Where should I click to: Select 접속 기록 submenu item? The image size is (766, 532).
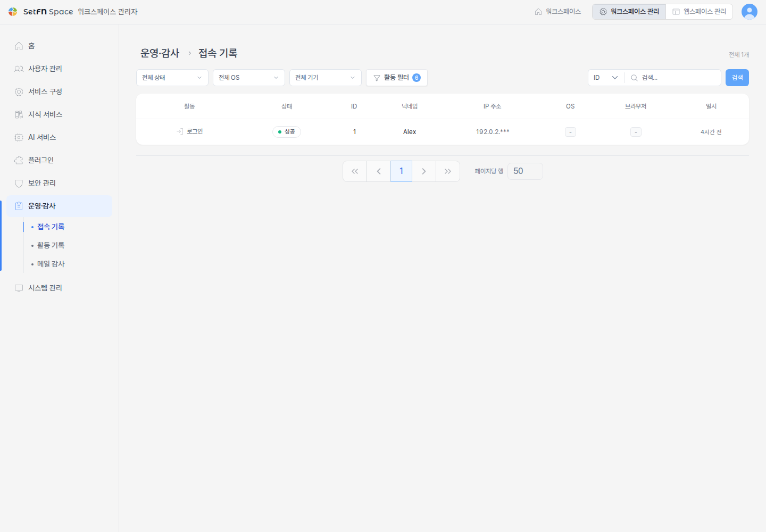tap(51, 227)
